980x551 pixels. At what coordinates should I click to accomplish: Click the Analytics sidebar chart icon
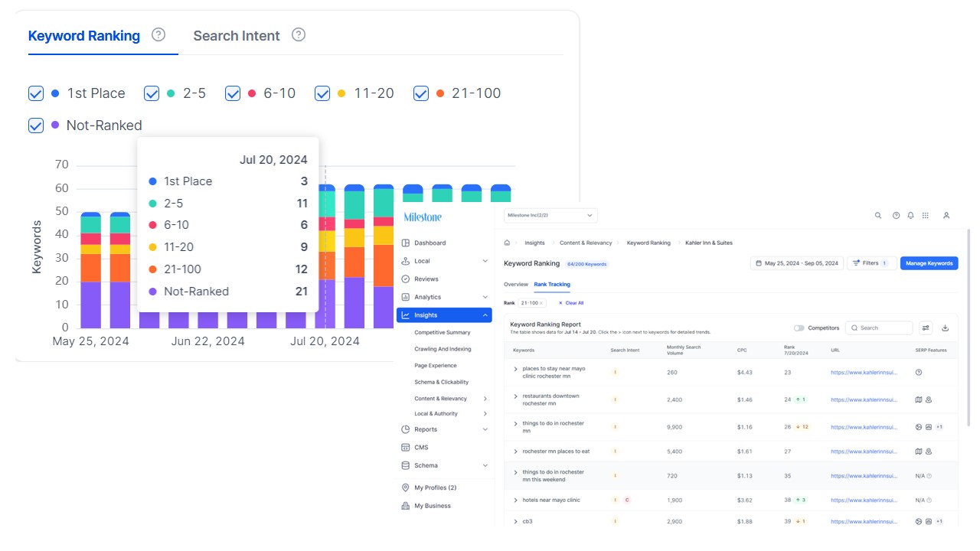click(x=406, y=297)
